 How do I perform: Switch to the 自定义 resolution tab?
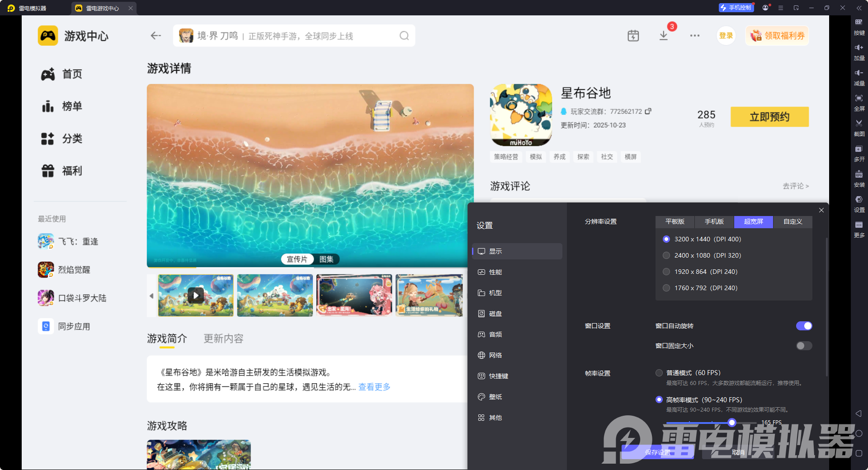tap(792, 221)
